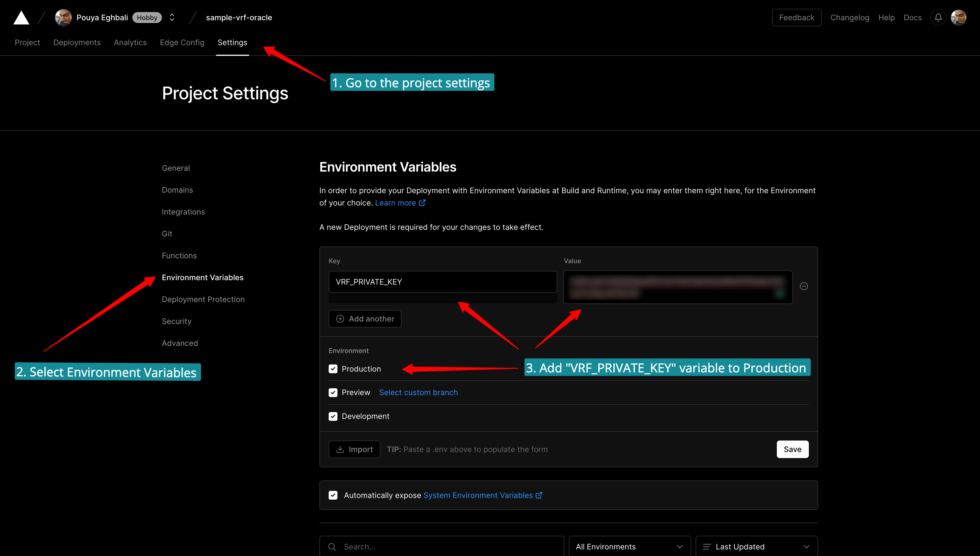980x556 pixels.
Task: Open the All Environments dropdown
Action: click(629, 547)
